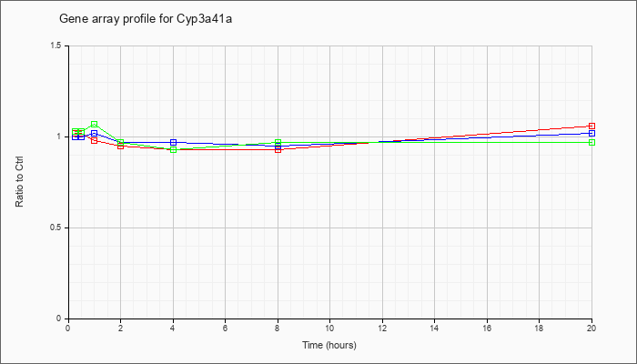Click the chart title for Cyp3a41a

(146, 19)
